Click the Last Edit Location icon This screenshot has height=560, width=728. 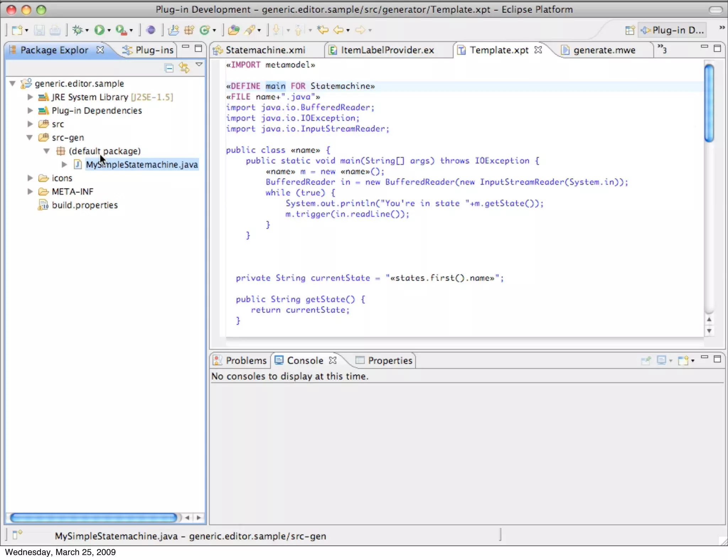click(323, 30)
